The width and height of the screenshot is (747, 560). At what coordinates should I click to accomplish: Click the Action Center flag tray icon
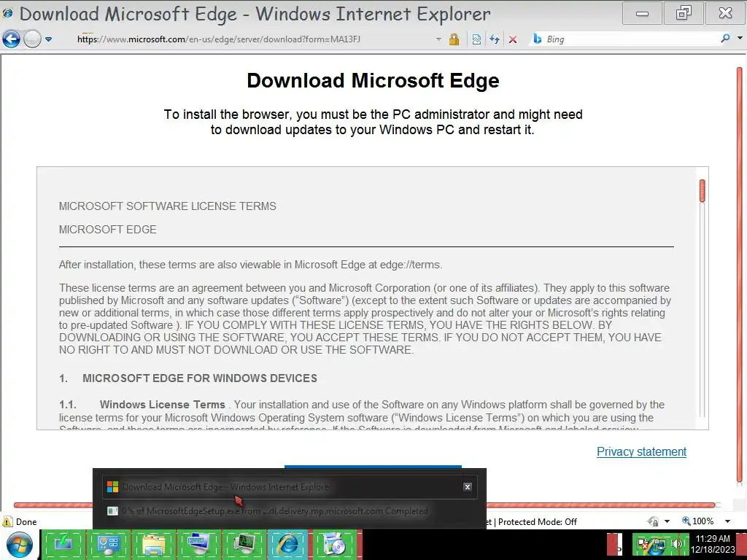point(643,544)
